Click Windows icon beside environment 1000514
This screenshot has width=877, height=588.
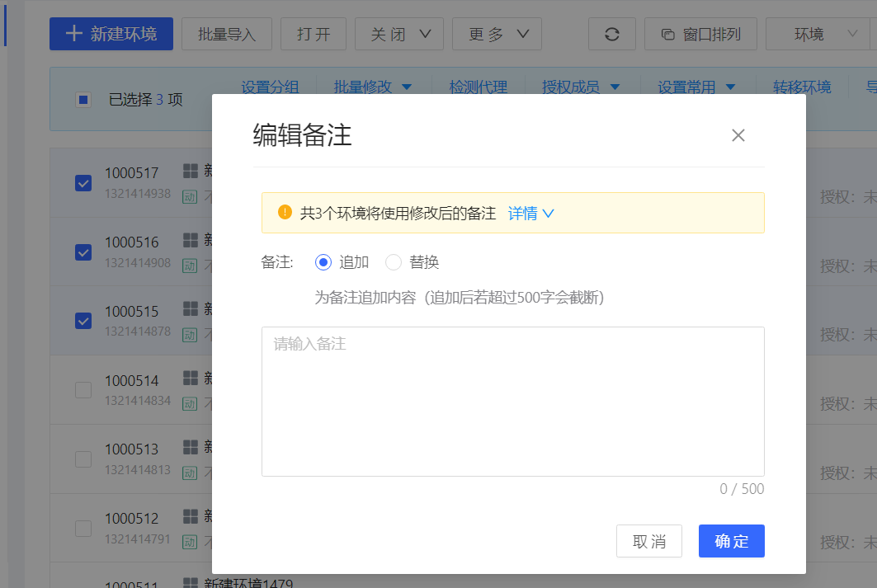(191, 378)
